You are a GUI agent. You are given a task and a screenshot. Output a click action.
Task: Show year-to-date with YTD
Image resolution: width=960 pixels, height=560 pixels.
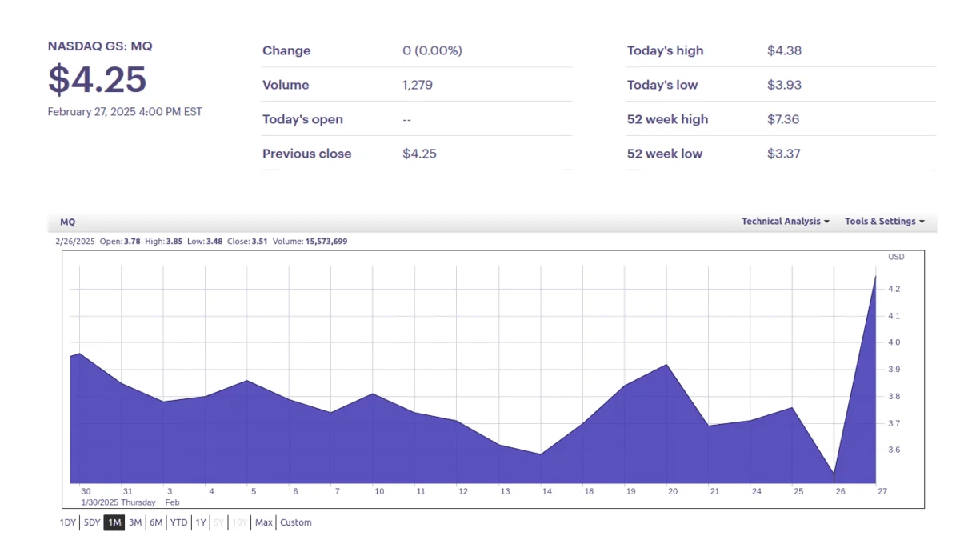click(x=178, y=523)
